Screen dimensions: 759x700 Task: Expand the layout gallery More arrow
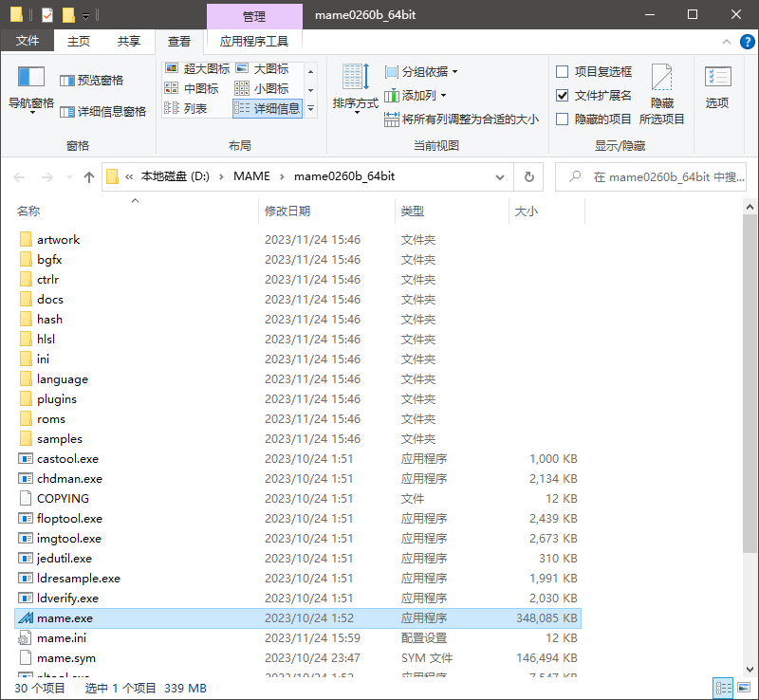click(x=311, y=108)
